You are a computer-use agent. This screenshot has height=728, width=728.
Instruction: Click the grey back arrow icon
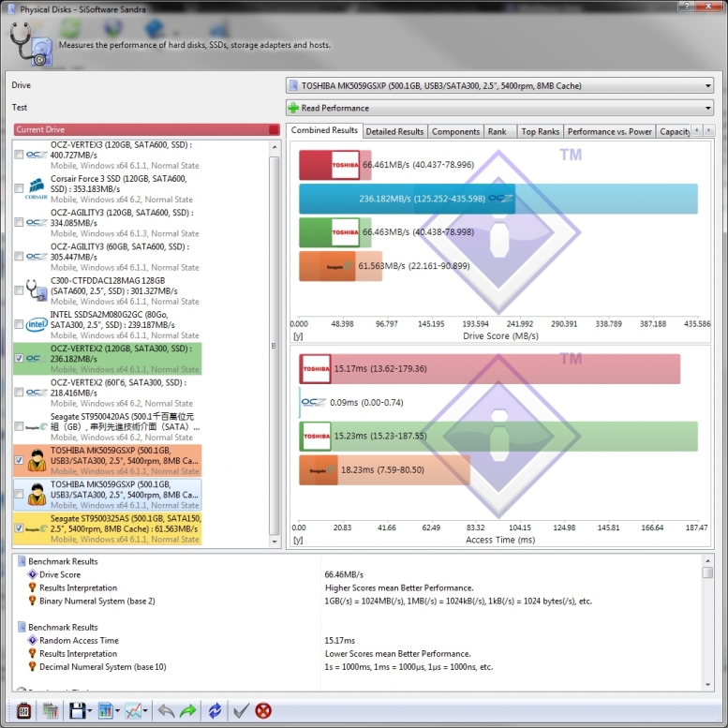pos(166,711)
